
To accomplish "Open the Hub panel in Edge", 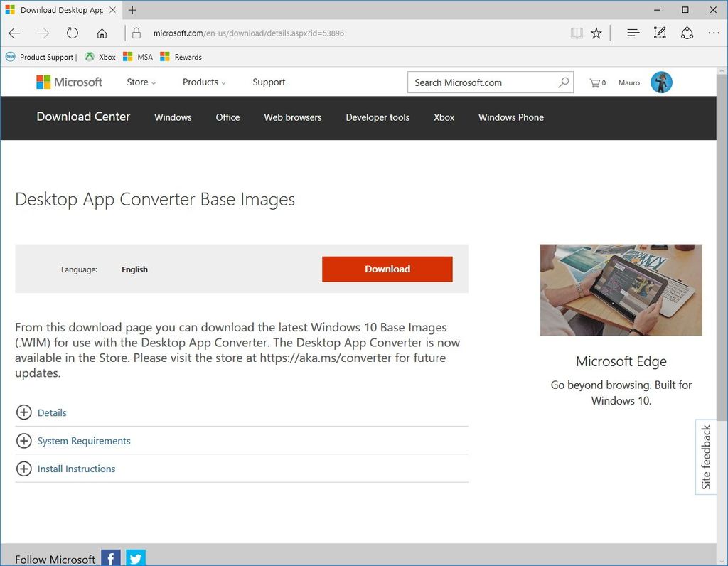I will [633, 33].
